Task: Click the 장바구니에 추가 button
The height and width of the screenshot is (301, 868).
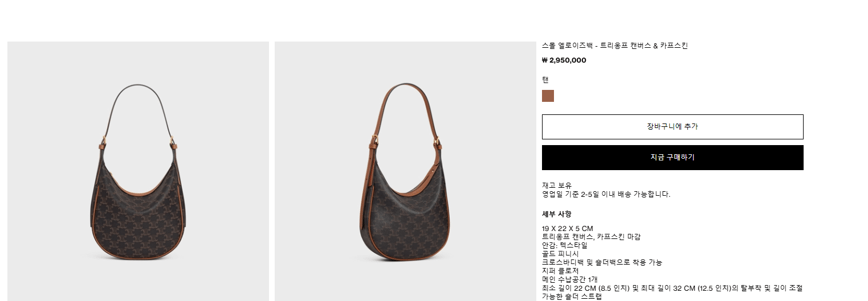Action: 673,127
